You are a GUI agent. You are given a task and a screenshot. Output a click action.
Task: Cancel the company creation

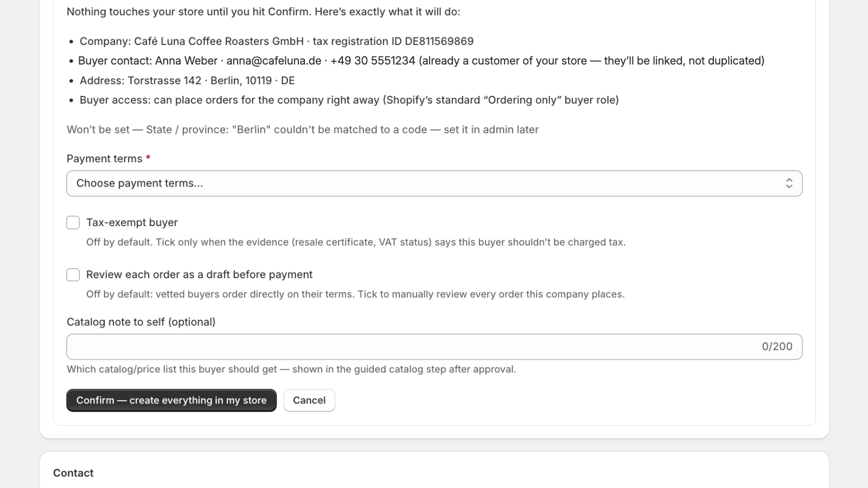(x=309, y=400)
